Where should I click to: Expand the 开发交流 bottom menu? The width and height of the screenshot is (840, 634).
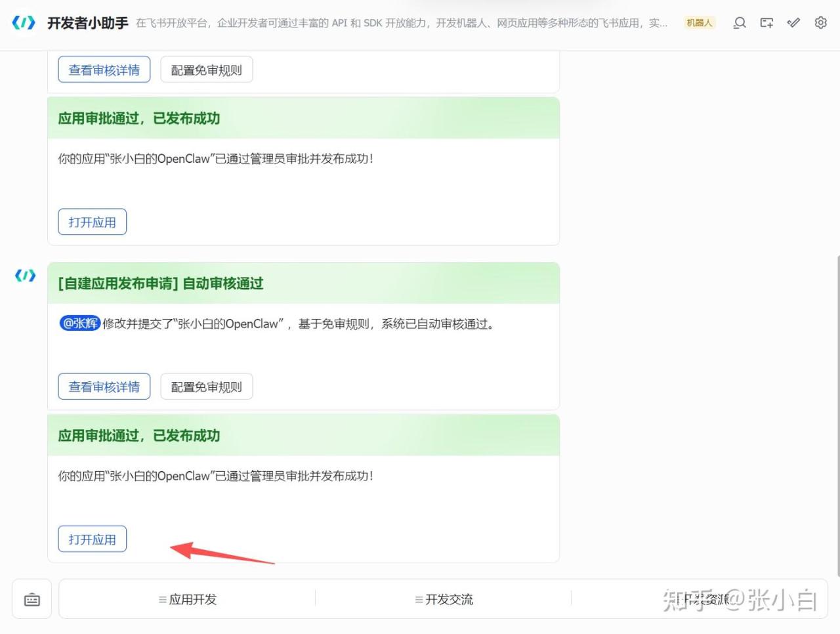[x=444, y=599]
